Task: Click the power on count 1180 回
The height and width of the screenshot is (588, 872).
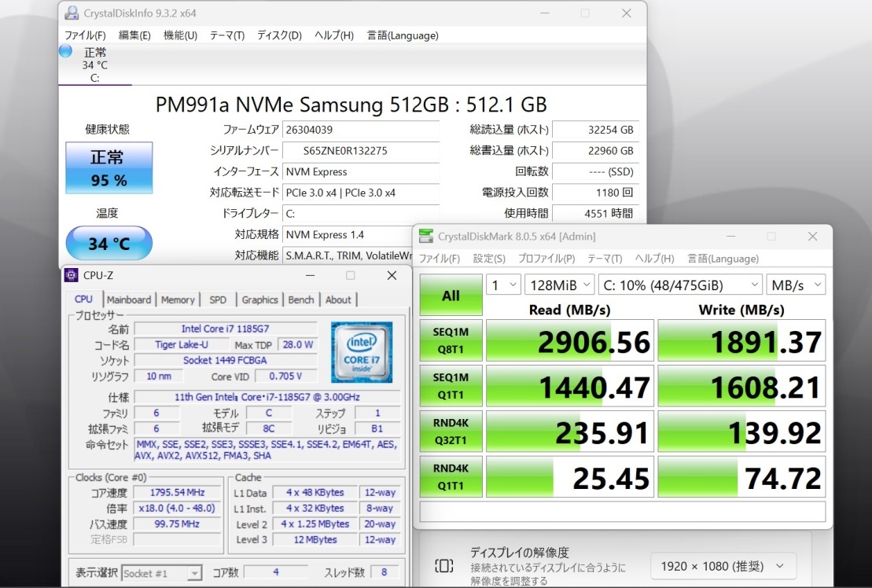Action: click(595, 193)
